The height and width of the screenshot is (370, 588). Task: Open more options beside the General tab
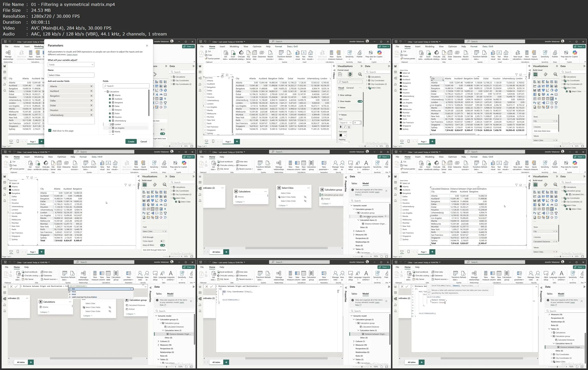click(360, 88)
